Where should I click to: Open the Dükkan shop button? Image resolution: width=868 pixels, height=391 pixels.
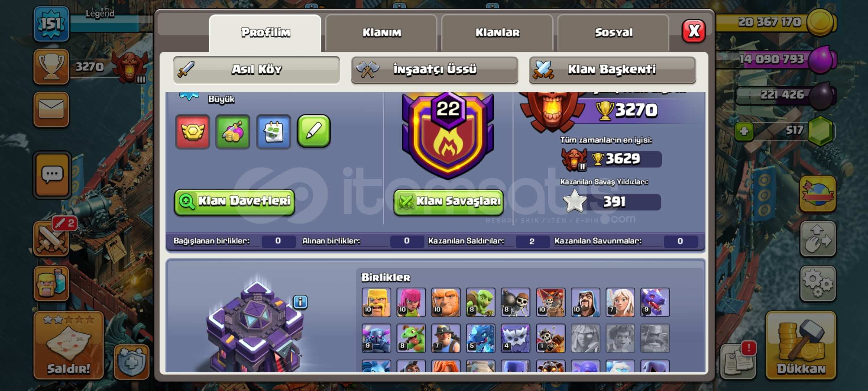[801, 346]
